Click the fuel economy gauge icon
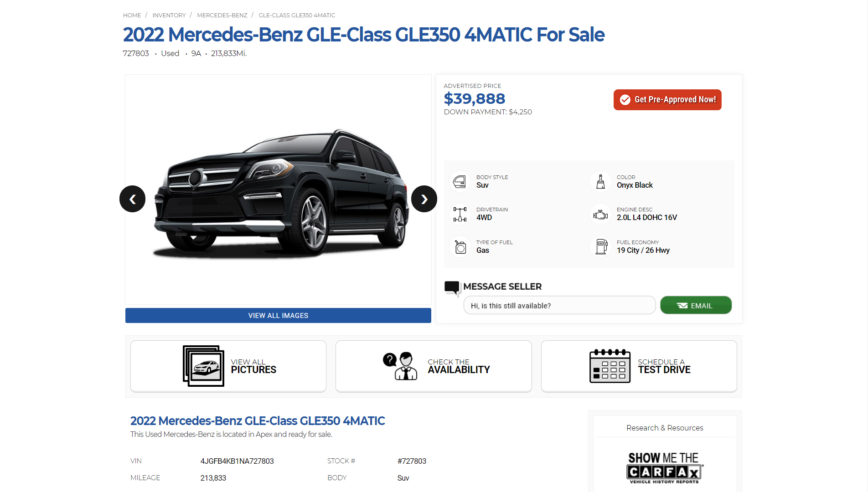The image size is (868, 492). point(600,246)
